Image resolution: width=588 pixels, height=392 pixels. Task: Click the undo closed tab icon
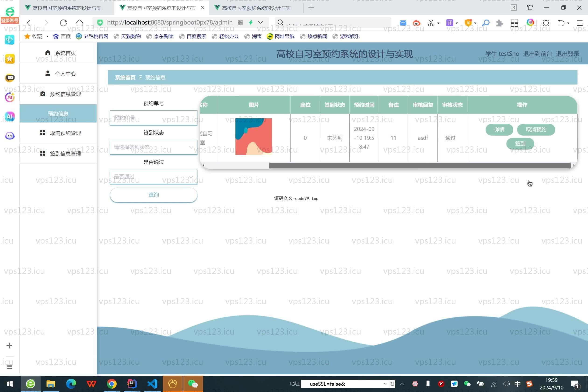click(561, 23)
